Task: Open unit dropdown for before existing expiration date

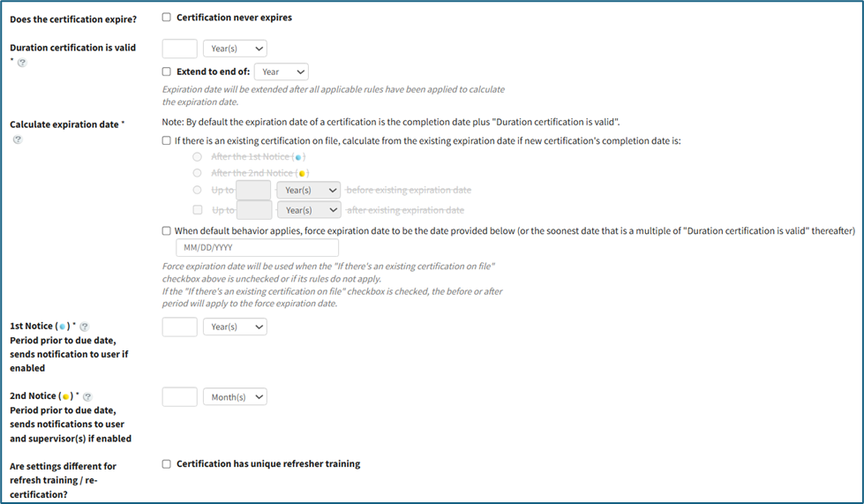Action: [308, 190]
